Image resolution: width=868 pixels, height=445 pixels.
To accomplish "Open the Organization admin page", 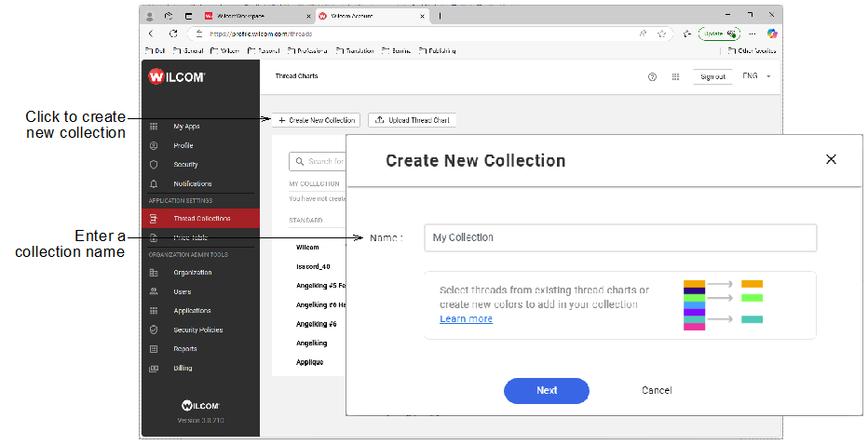I will [x=192, y=273].
